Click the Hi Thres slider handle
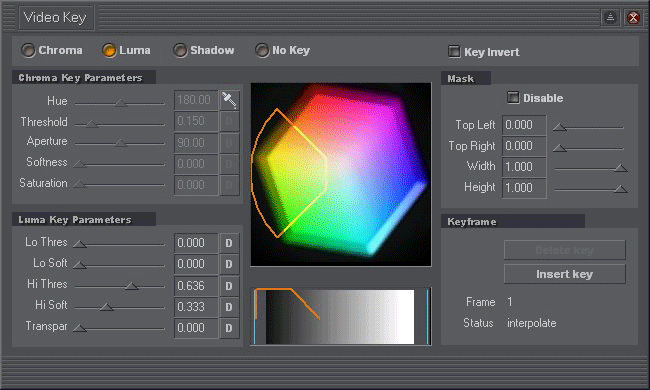 131,286
